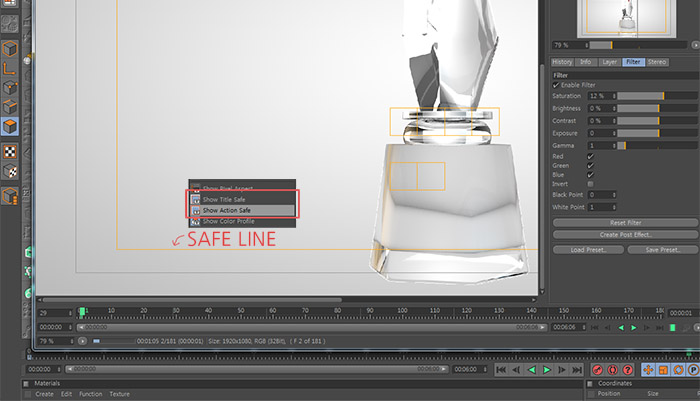Play forwards in main playback bar
Screen dimensions: 700x401
click(x=546, y=369)
